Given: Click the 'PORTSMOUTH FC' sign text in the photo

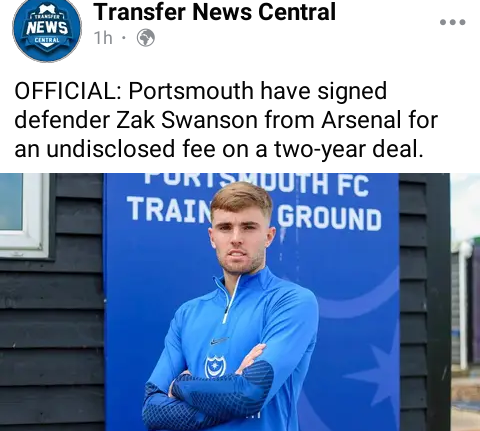Looking at the screenshot, I should [257, 184].
